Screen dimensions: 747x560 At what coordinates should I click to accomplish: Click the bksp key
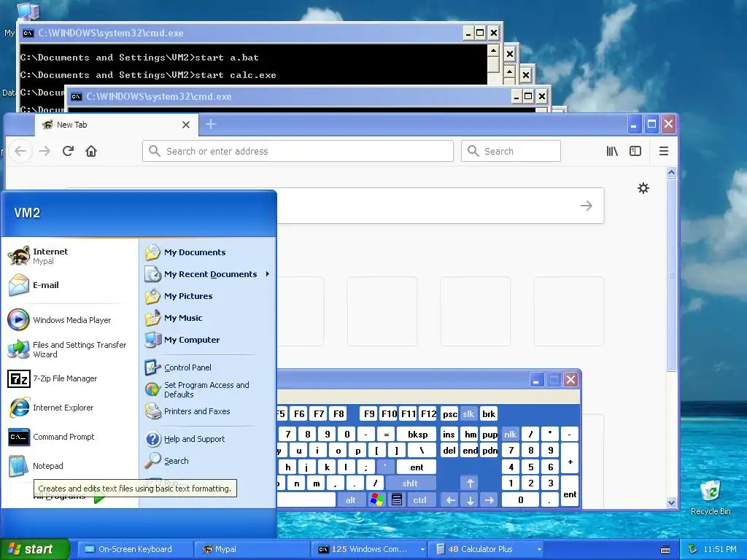[418, 435]
